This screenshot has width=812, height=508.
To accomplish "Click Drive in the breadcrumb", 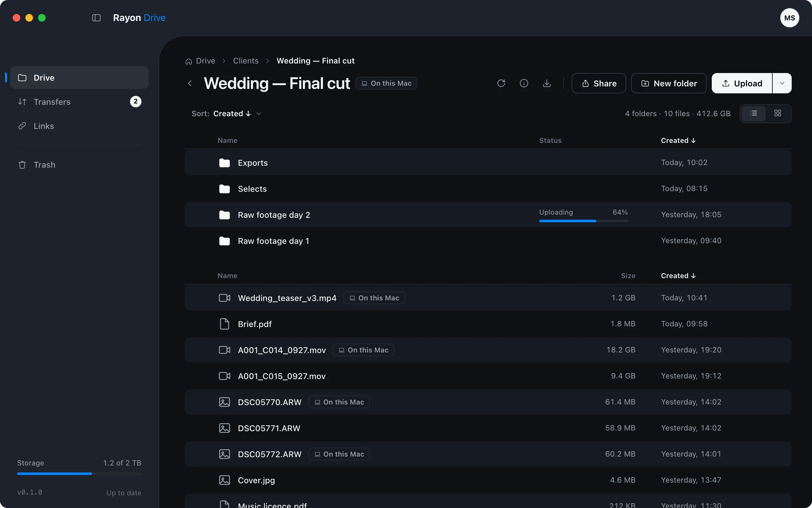I will tap(205, 61).
